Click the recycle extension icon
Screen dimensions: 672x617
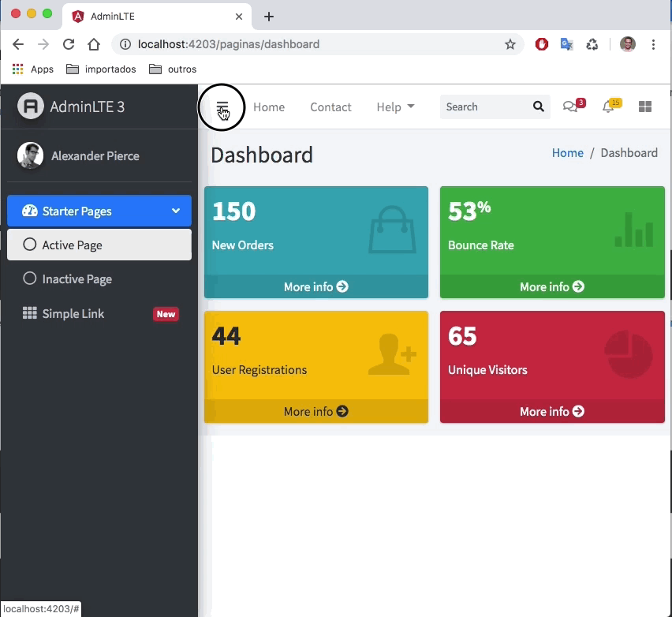coord(592,44)
